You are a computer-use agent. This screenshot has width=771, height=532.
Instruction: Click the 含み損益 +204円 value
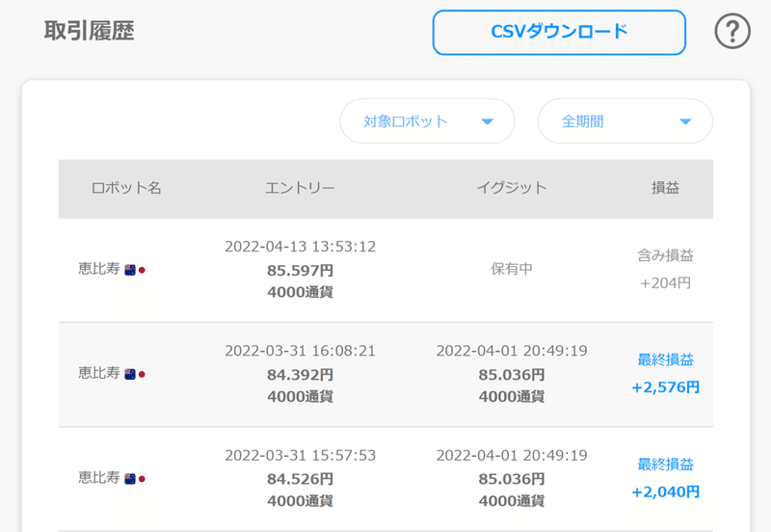665,269
